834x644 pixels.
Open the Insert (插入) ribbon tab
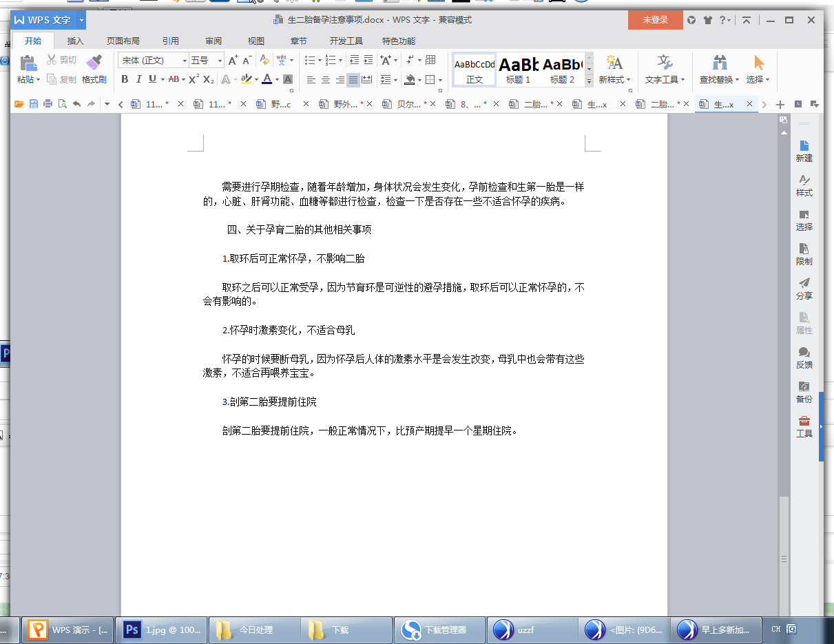tap(76, 41)
